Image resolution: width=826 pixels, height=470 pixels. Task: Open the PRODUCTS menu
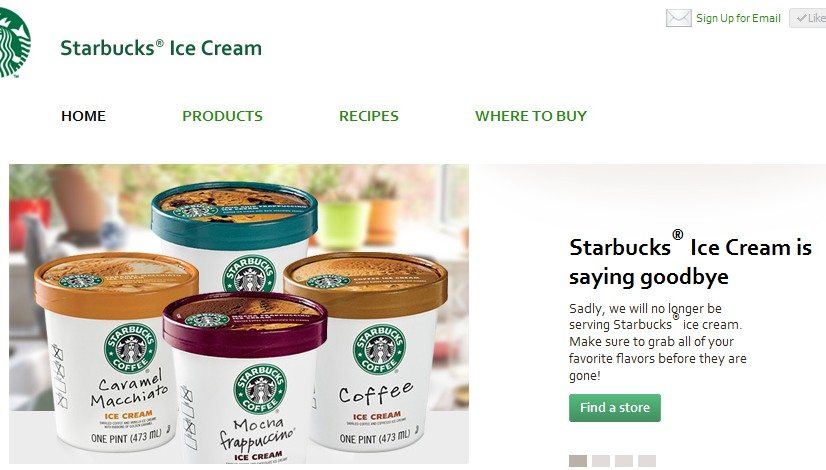[222, 116]
